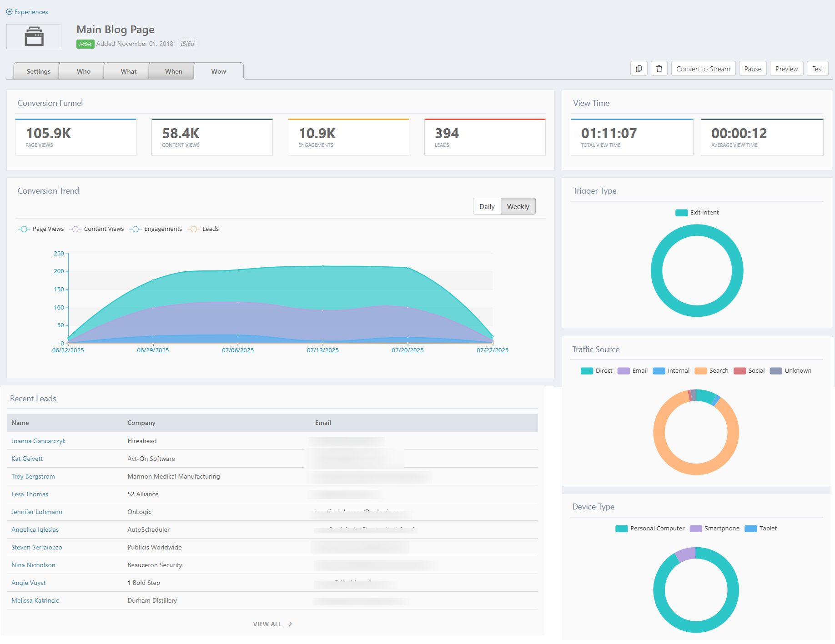Image resolution: width=835 pixels, height=644 pixels.
Task: Toggle Page Views series in chart legend
Action: point(41,229)
